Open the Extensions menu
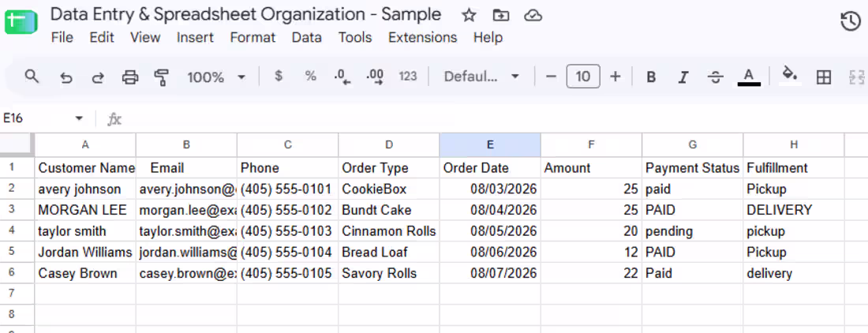This screenshot has height=333, width=868. [422, 38]
